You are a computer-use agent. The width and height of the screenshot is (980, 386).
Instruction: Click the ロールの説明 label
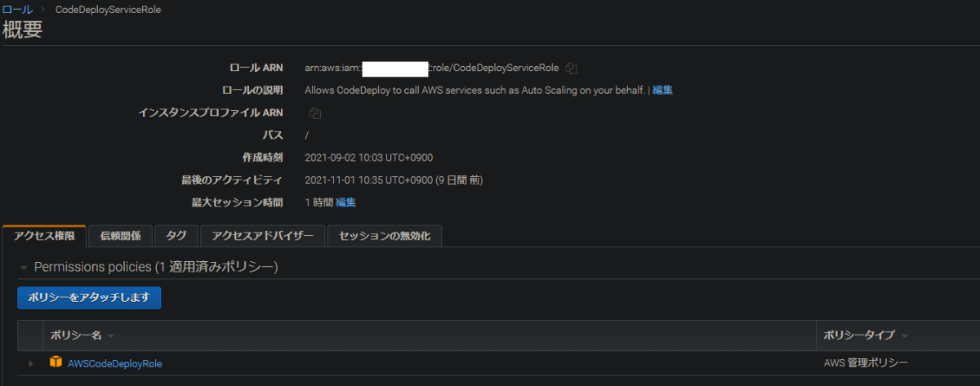(252, 90)
